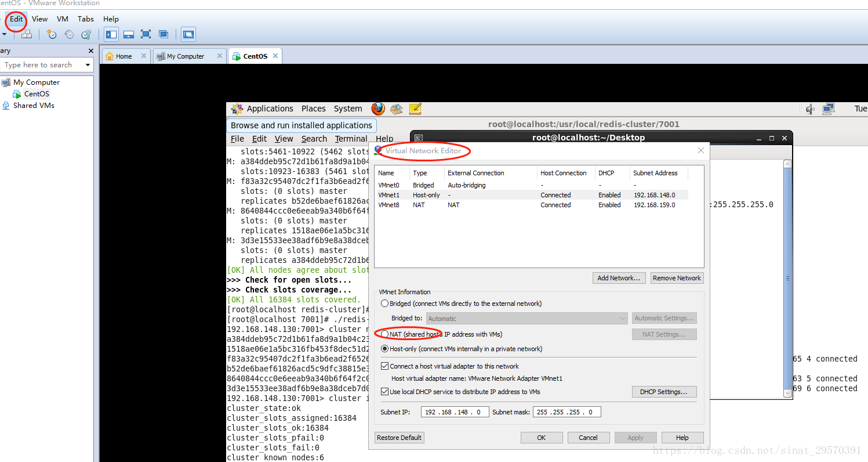The image size is (868, 462).
Task: Click the Help button in Virtual Network Editor
Action: tap(682, 438)
